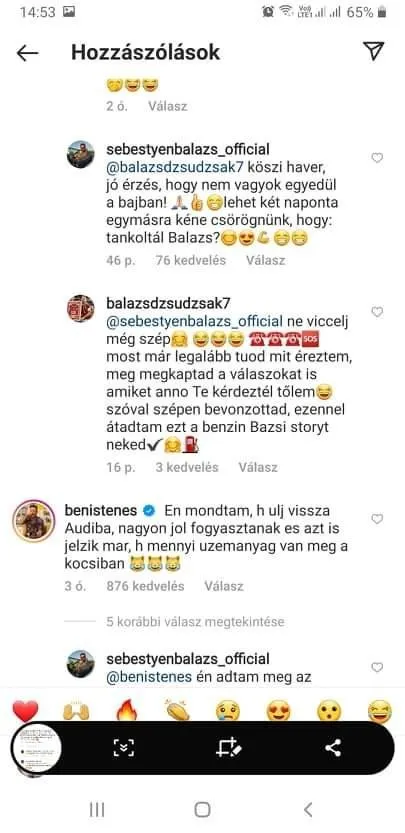The height and width of the screenshot is (833, 405).
Task: Tap the back arrow beside Hozzászólások
Action: click(x=28, y=53)
